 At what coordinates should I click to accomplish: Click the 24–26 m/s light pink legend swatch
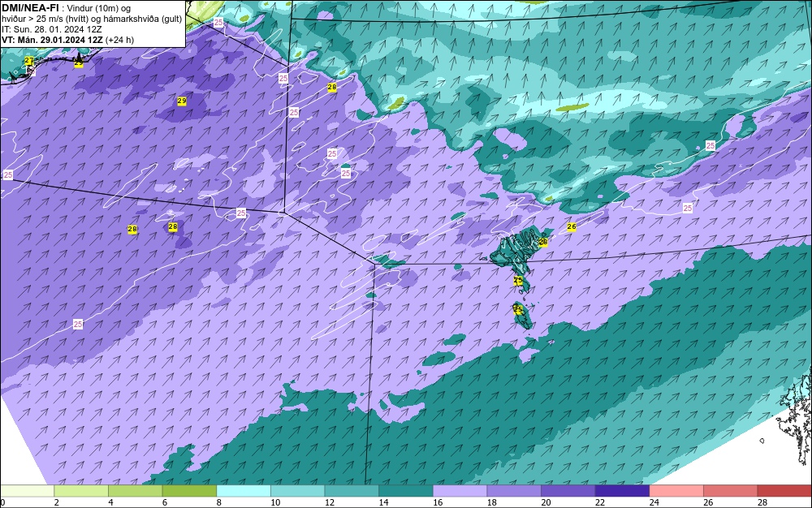point(676,491)
